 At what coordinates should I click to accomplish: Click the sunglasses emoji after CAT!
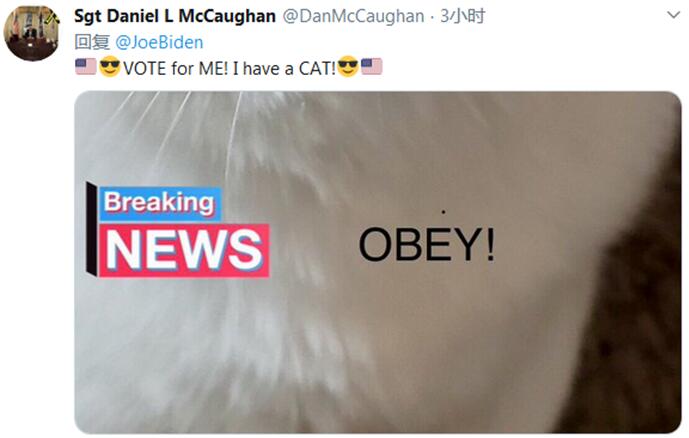click(348, 66)
